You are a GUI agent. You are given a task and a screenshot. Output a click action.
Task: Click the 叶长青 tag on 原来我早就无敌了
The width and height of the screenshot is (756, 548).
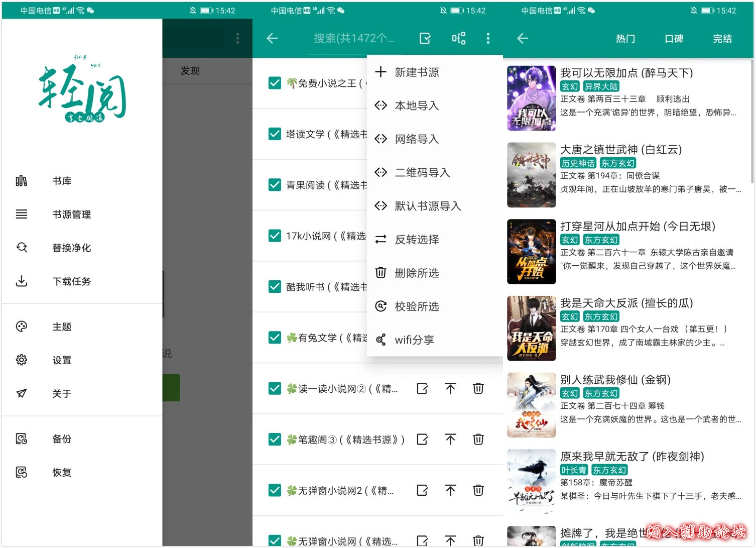pyautogui.click(x=574, y=470)
